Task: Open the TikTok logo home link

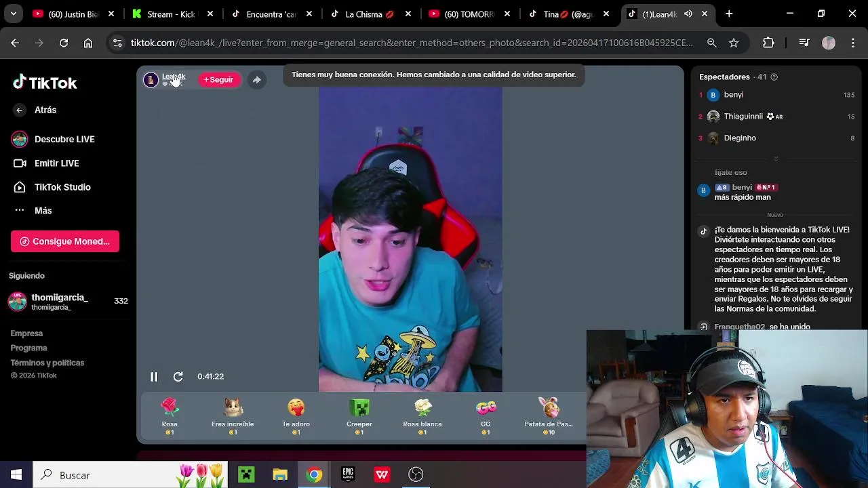Action: coord(45,83)
